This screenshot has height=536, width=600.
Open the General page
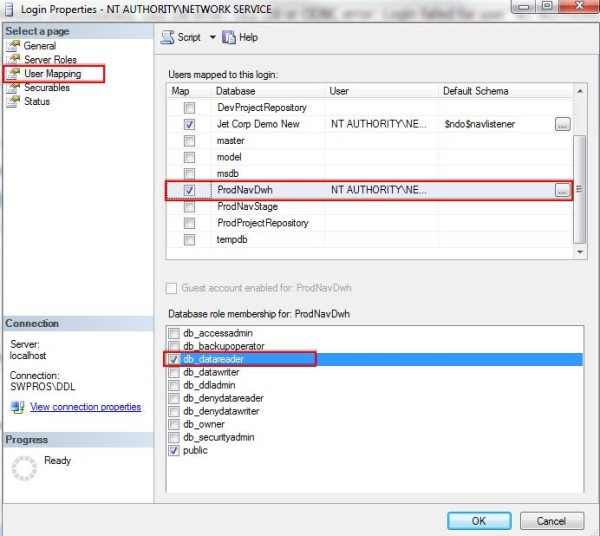pos(40,46)
